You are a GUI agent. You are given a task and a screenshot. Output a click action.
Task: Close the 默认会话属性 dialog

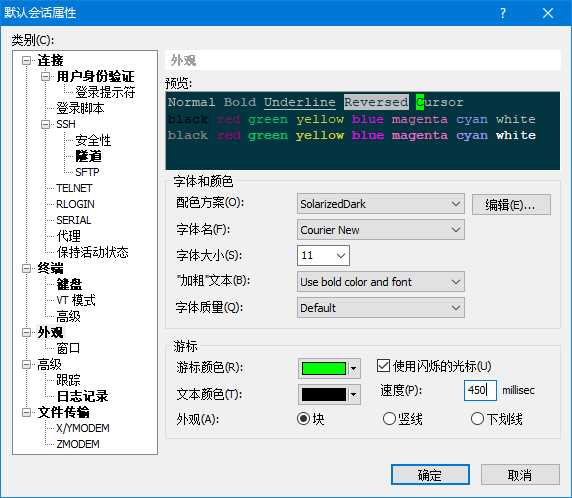click(x=548, y=13)
